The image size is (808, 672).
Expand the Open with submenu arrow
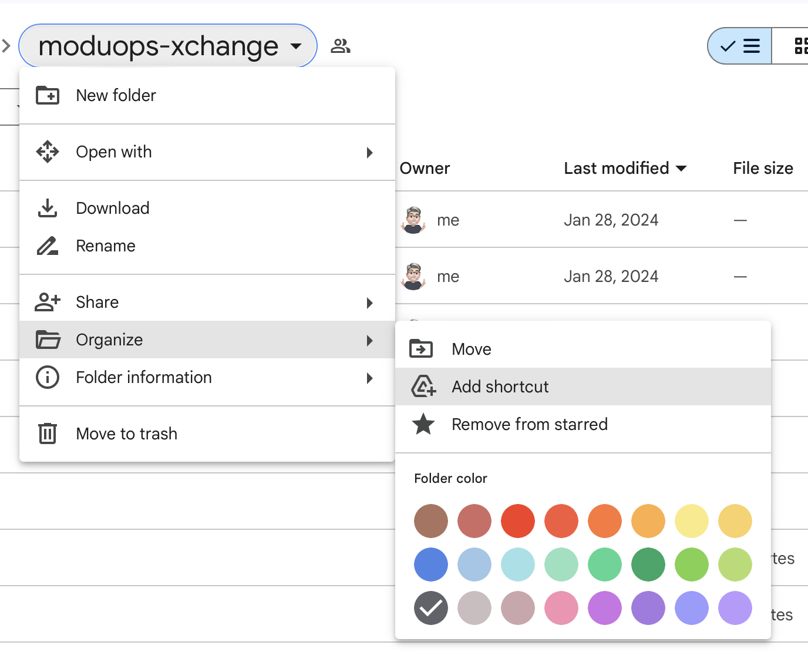369,153
